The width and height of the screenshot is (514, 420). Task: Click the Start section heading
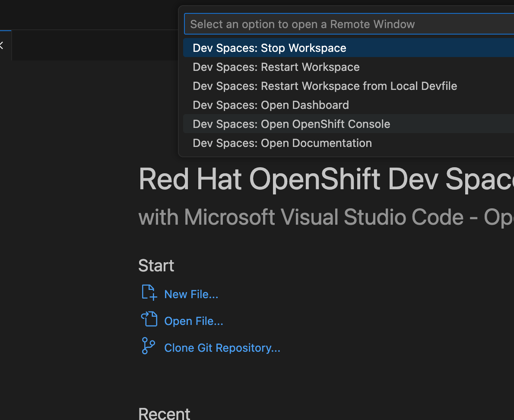click(156, 266)
